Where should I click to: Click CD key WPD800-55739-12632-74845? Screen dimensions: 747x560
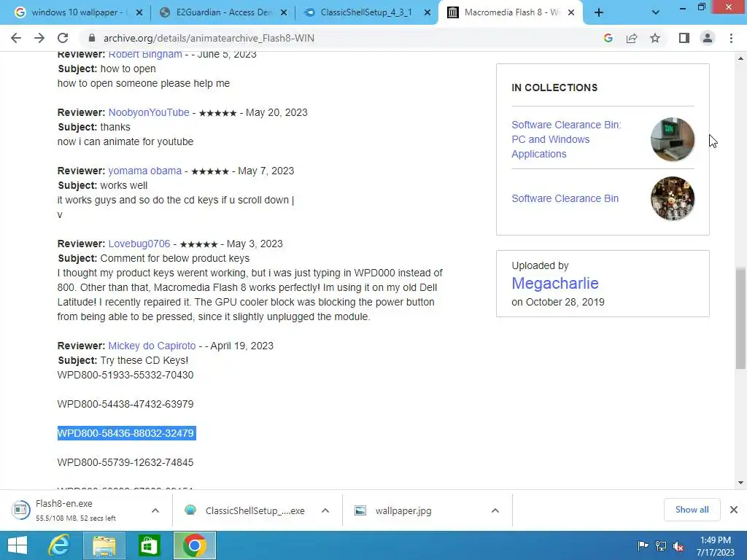(x=125, y=462)
